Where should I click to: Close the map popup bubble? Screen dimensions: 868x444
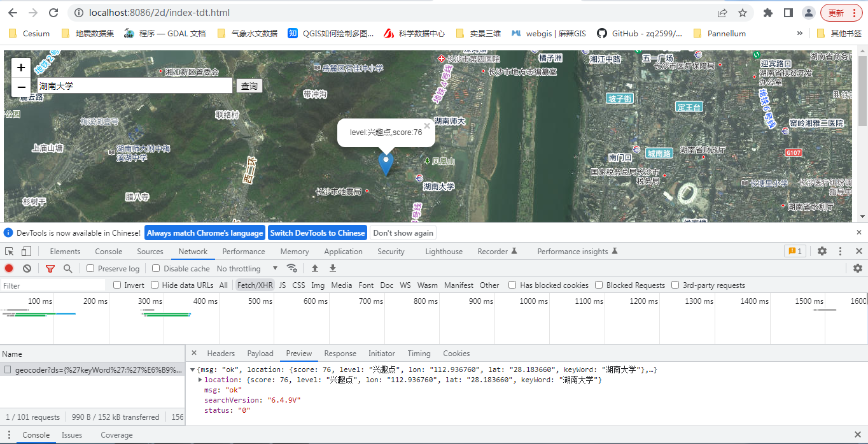point(428,126)
